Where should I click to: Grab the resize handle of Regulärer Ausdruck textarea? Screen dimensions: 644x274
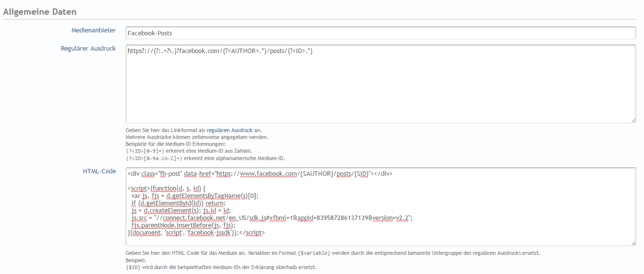coord(633,120)
